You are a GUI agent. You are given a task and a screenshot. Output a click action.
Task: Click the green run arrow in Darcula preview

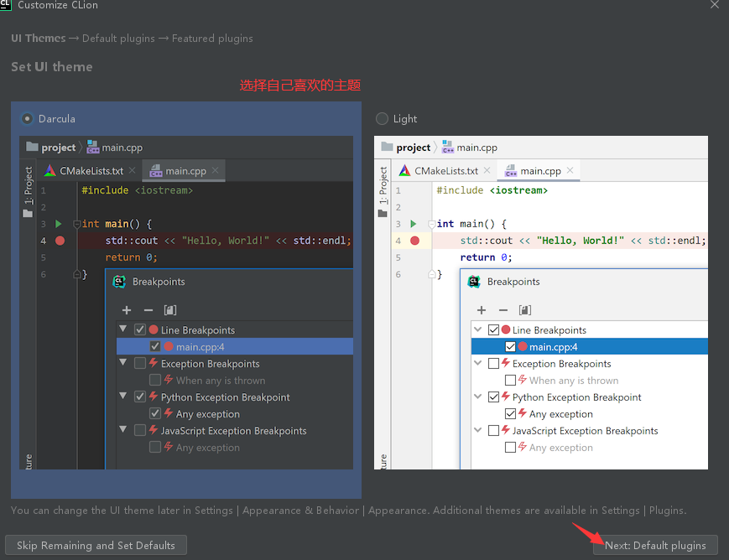(59, 224)
